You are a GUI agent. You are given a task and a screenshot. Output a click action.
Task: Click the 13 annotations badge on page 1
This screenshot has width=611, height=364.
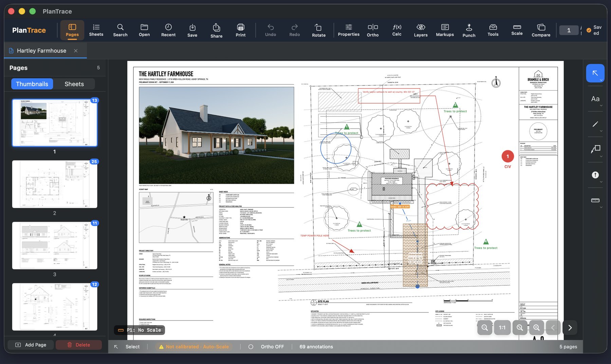click(x=94, y=100)
